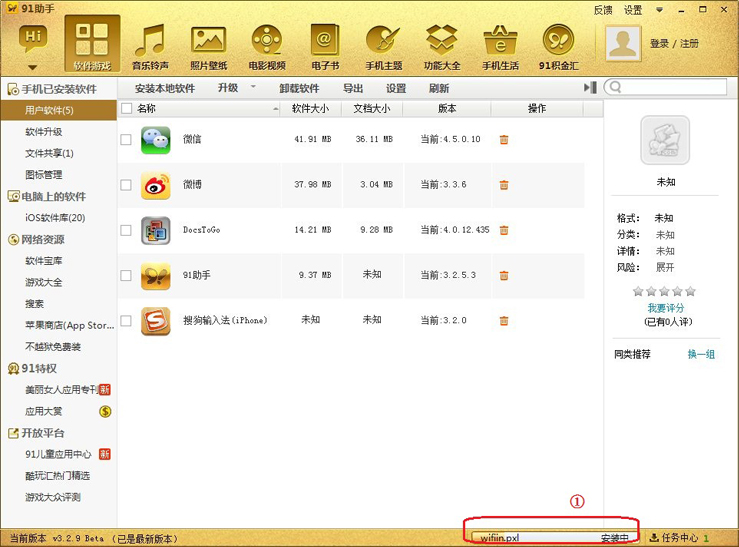This screenshot has width=739, height=547.
Task: Click the 微信 app icon
Action: click(156, 140)
